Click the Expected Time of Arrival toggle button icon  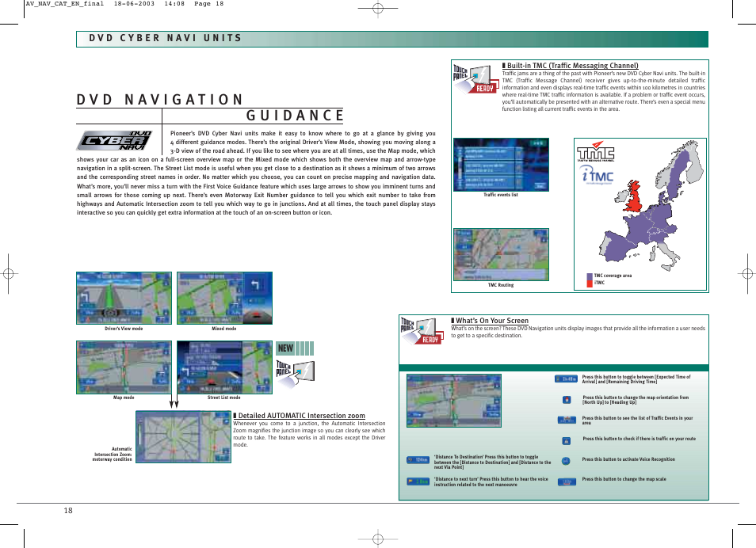tap(566, 379)
